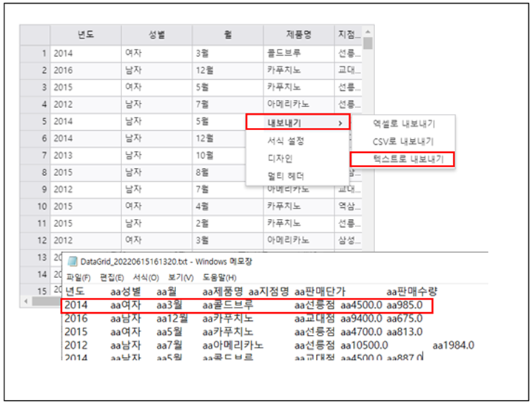This screenshot has width=532, height=403.
Task: Select row header number 9
Action: click(x=36, y=189)
